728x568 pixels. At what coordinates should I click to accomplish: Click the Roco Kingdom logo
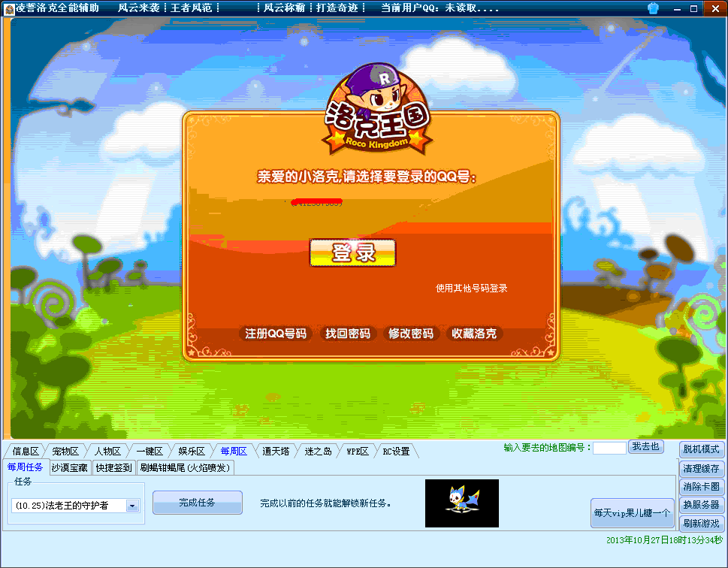click(377, 110)
